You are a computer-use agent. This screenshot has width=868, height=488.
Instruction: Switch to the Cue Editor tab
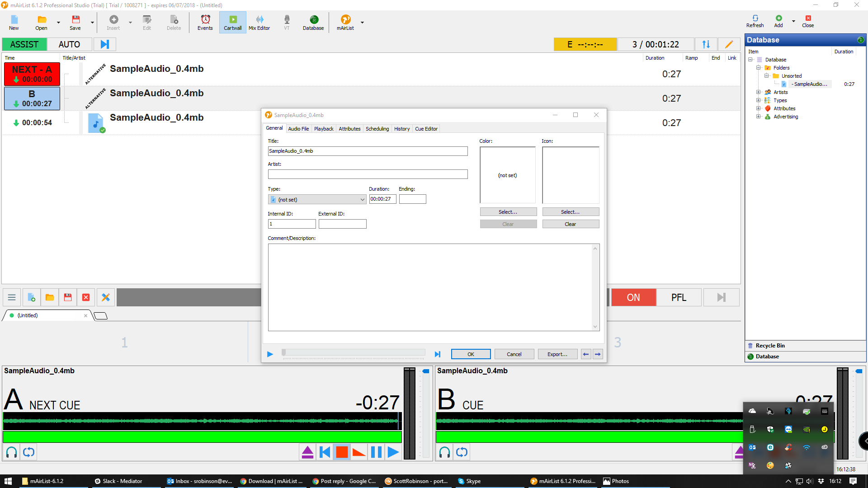tap(426, 129)
